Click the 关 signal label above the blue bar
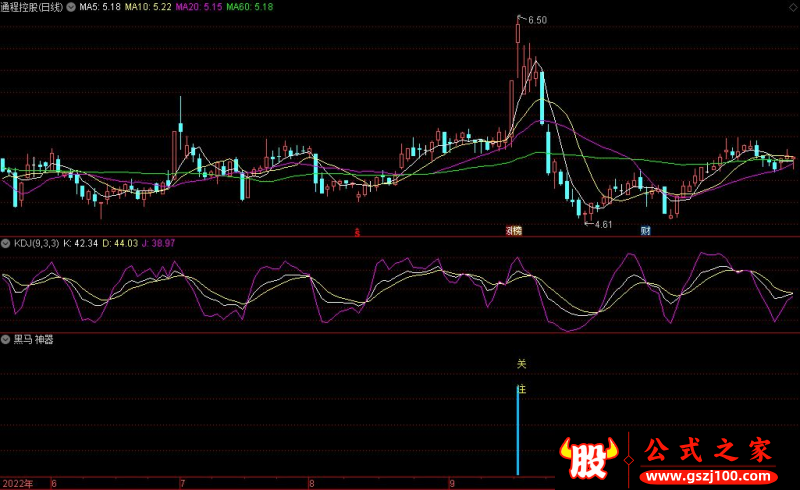 point(520,364)
